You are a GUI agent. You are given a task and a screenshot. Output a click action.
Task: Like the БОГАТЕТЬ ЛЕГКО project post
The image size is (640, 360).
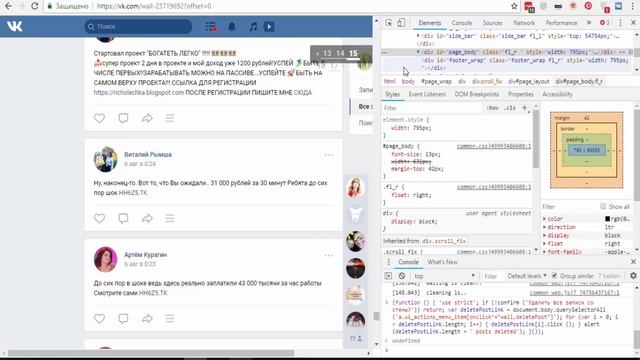click(100, 118)
